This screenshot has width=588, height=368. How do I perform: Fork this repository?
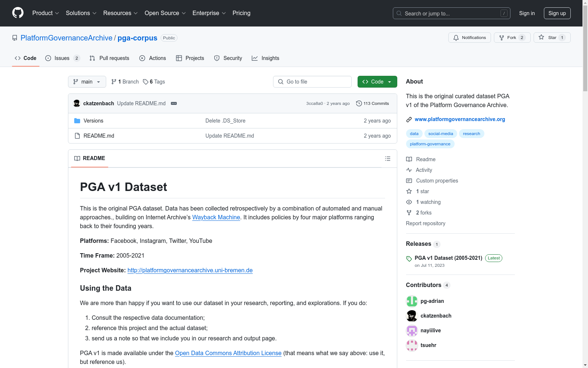512,38
